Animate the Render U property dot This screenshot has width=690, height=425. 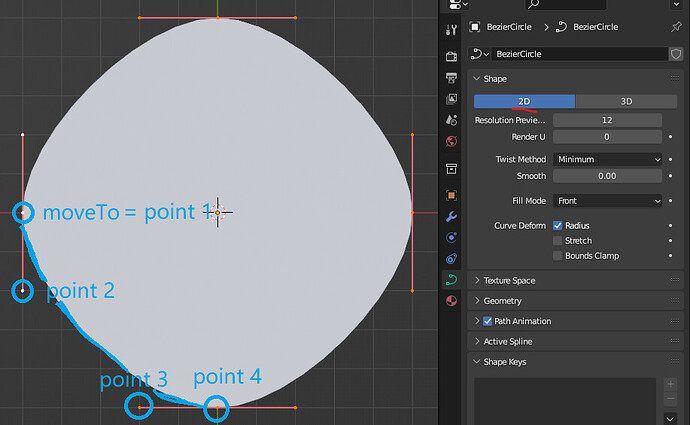click(x=670, y=137)
